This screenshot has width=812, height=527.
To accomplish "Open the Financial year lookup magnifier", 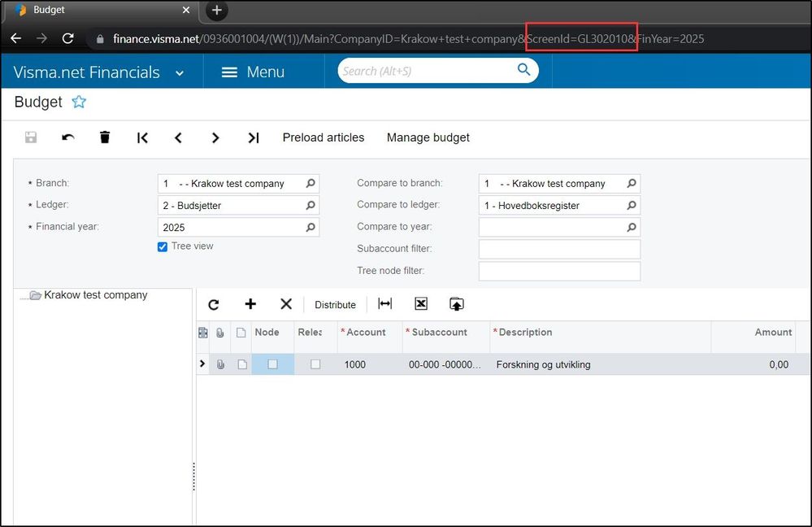I will pyautogui.click(x=310, y=227).
